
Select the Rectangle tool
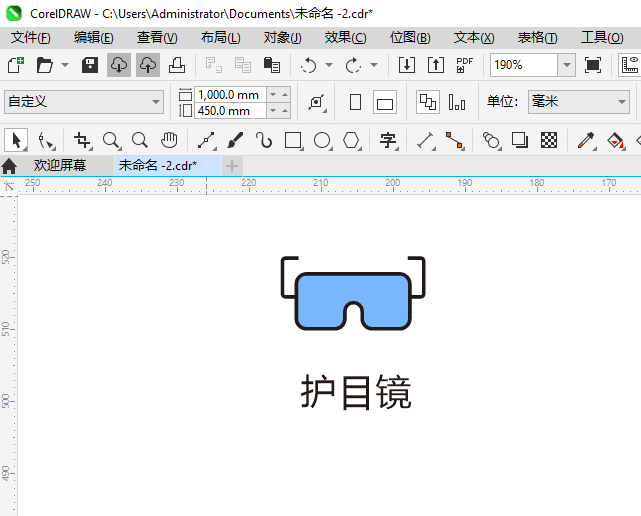pos(294,141)
